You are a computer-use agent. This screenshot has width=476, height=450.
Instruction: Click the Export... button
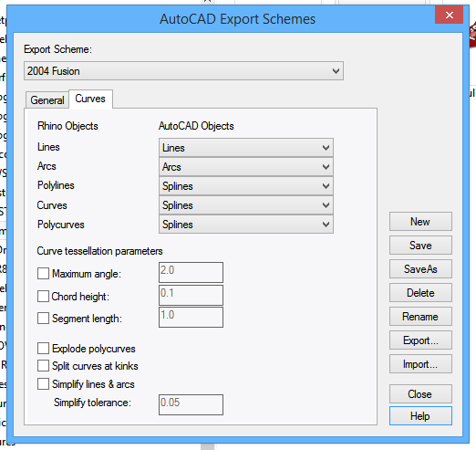coord(420,340)
